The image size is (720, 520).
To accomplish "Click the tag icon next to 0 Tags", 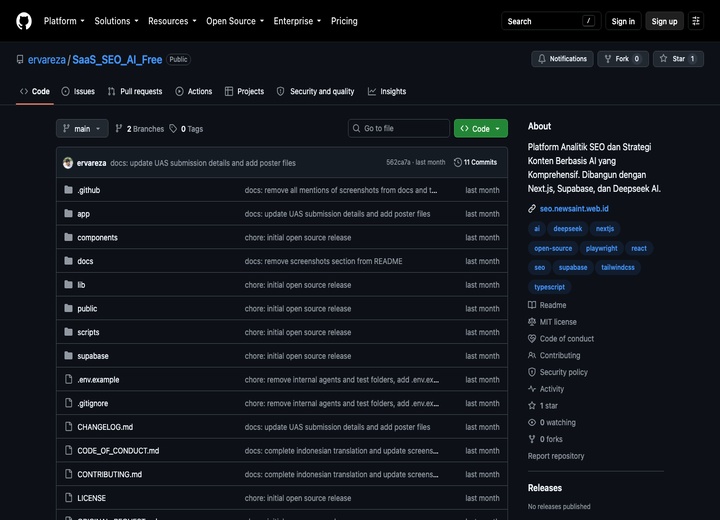I will [x=173, y=129].
